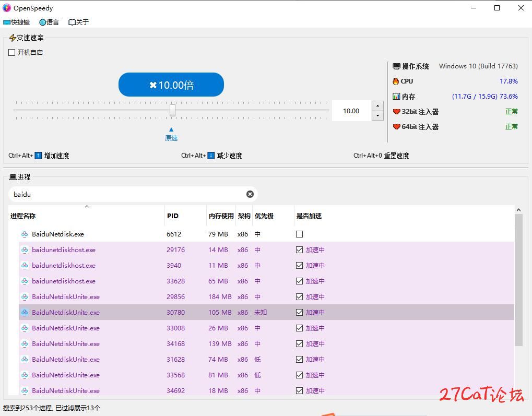Click the operating system monitor icon
The image size is (532, 416).
(x=396, y=66)
